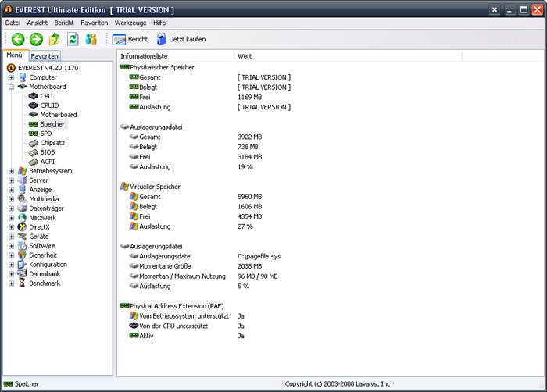The height and width of the screenshot is (392, 547).
Task: Refresh the page using toolbar refresh icon
Action: tap(73, 39)
